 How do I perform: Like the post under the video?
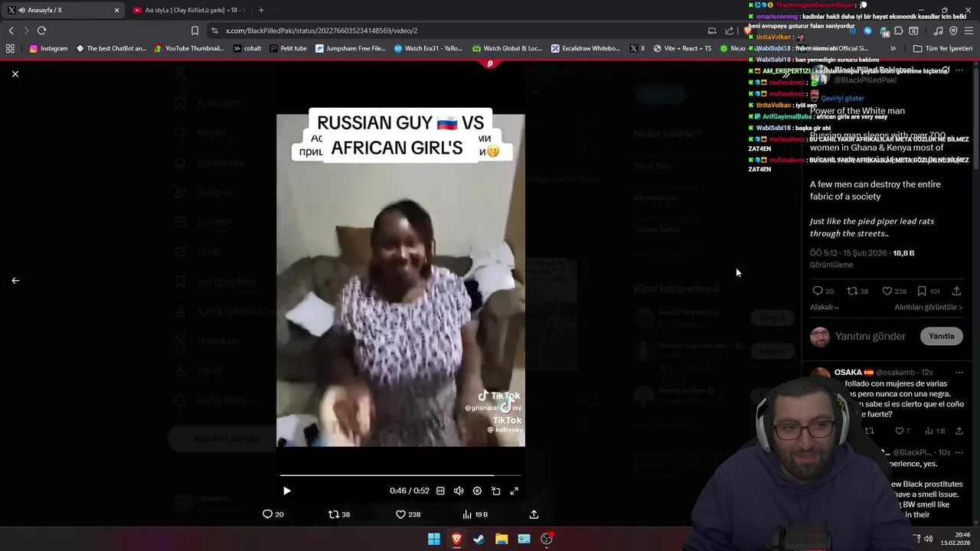[x=407, y=514]
